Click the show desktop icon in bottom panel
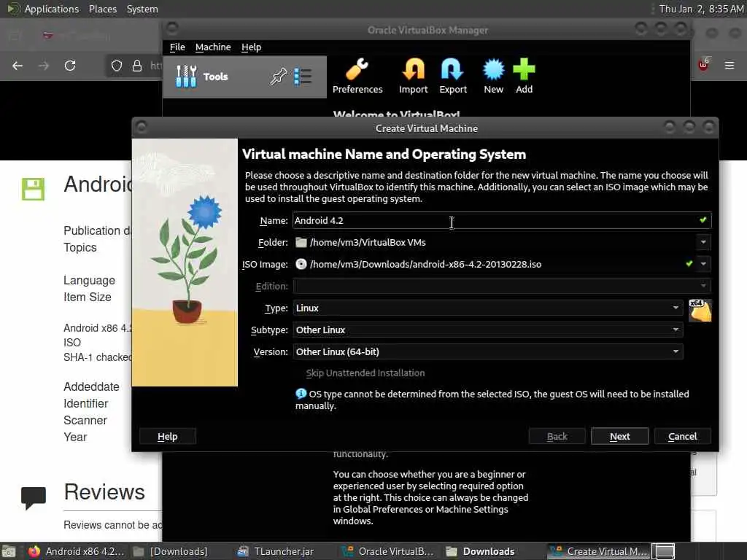This screenshot has height=560, width=747. (x=8, y=551)
